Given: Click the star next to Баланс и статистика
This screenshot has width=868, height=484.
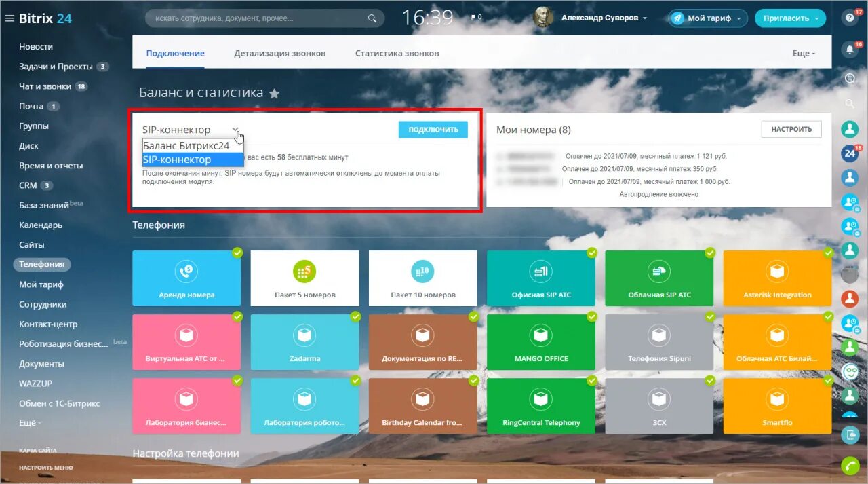Looking at the screenshot, I should [x=274, y=94].
